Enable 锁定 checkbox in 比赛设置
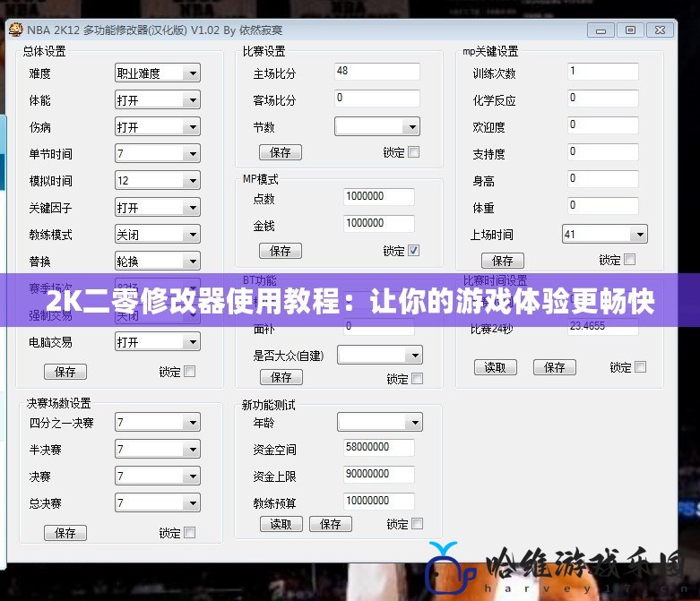 (x=414, y=152)
